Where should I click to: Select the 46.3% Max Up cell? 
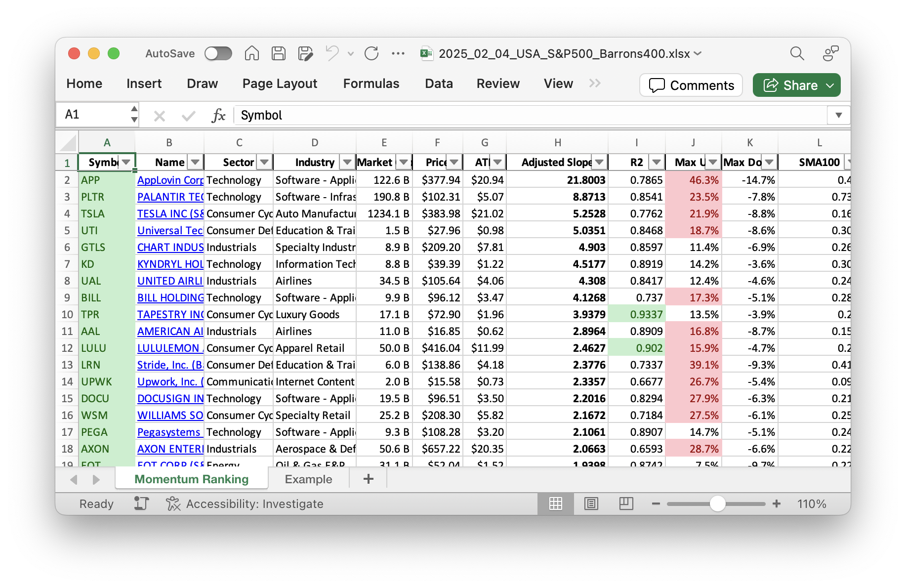[693, 180]
